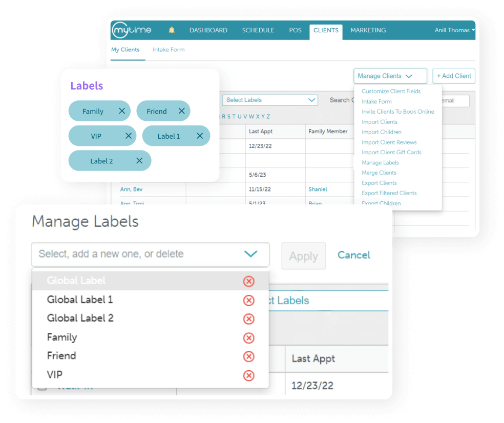Screen dimensions: 504x423
Task: Expand Select, add a new one combo box
Action: [151, 254]
